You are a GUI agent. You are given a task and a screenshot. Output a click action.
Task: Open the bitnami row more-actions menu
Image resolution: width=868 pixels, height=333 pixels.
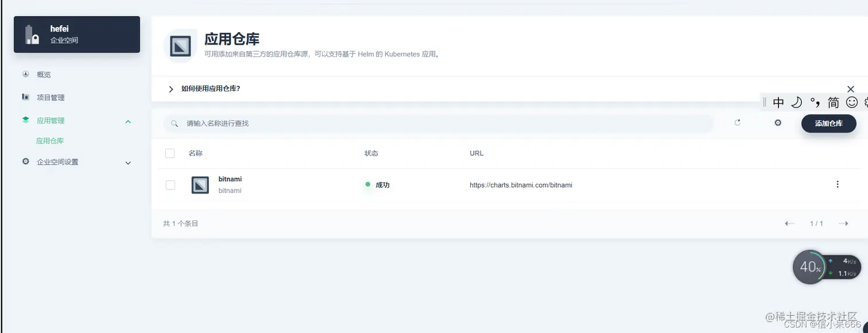838,184
